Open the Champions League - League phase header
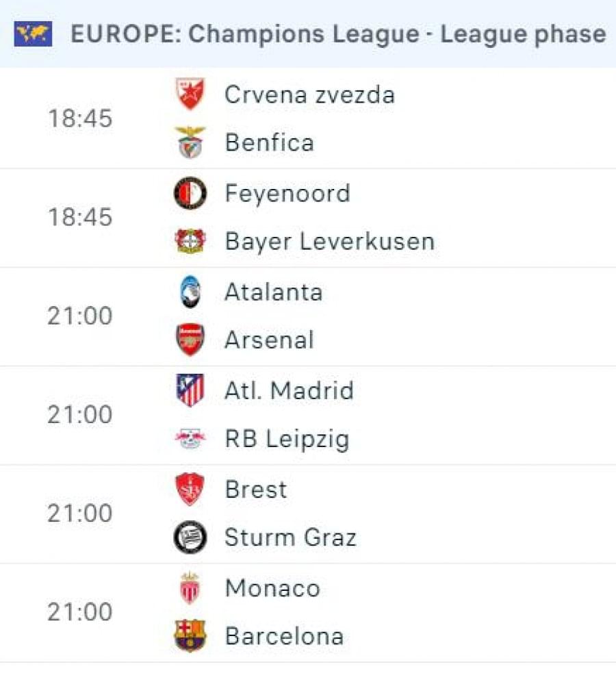The width and height of the screenshot is (616, 684). pyautogui.click(x=338, y=34)
